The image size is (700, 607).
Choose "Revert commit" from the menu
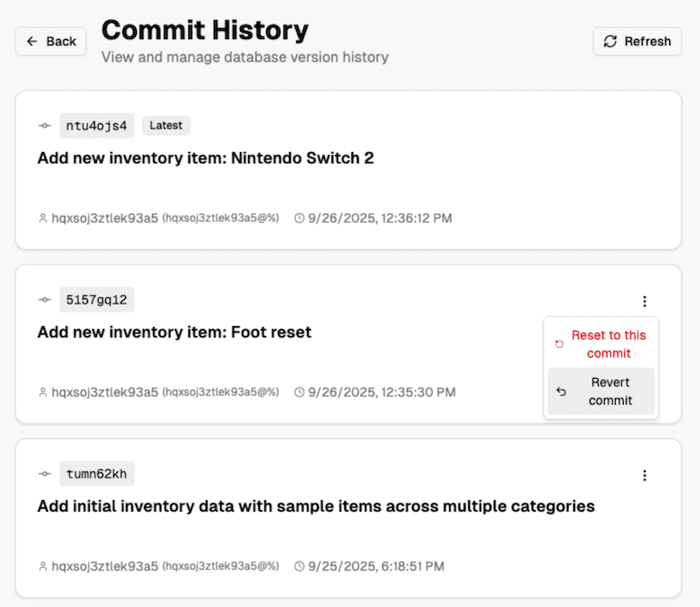coord(609,391)
